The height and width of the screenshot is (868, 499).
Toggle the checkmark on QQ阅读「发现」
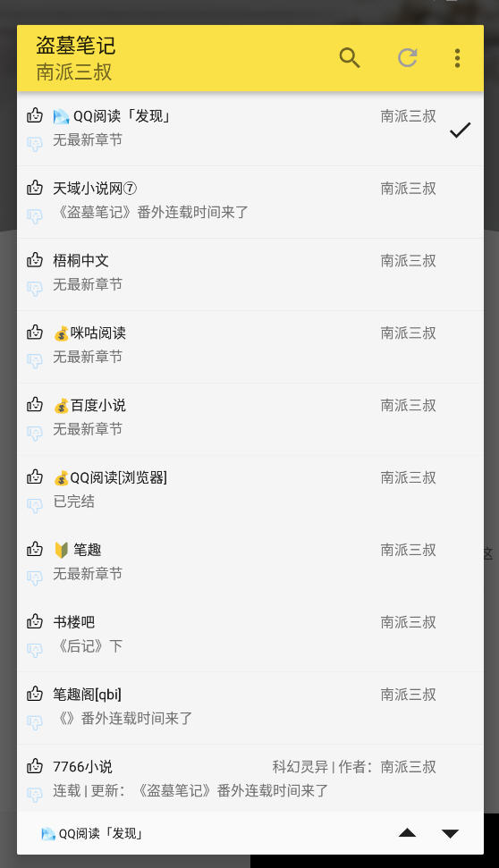point(460,130)
